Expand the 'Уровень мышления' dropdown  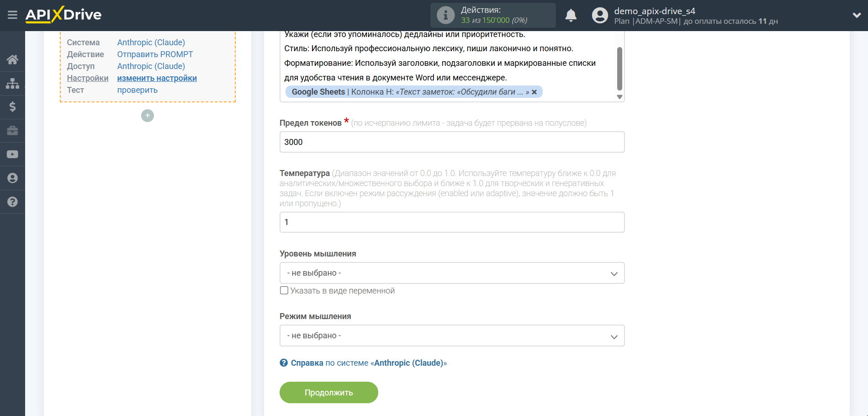coord(452,273)
